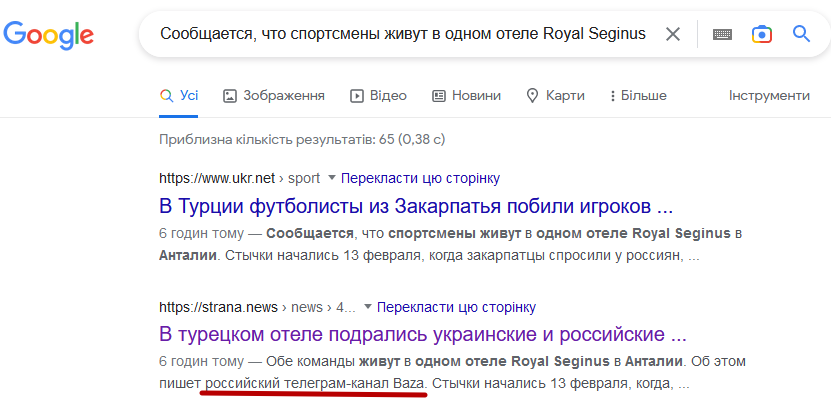Viewport: 831px width, 410px height.
Task: Clear the search query with X
Action: (x=673, y=34)
